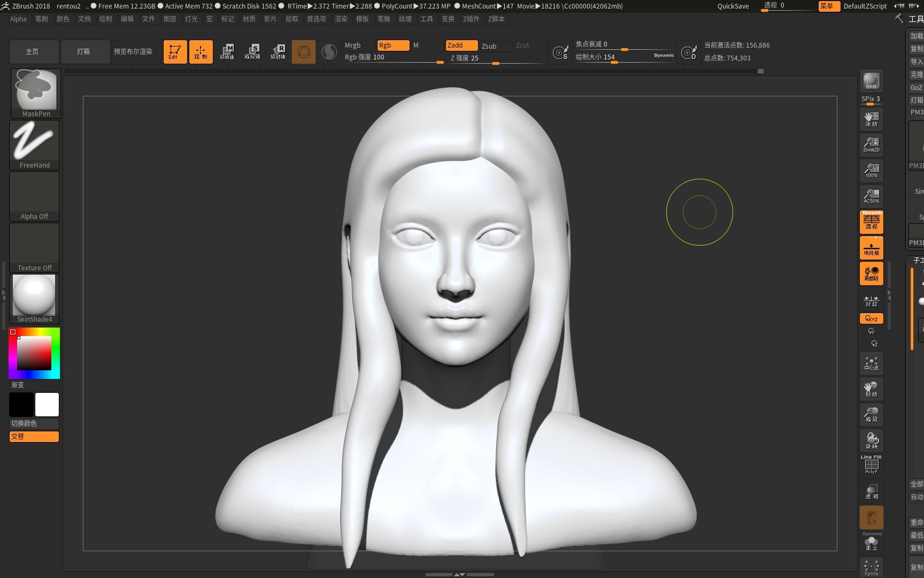Pick a color in the color picker square

point(34,353)
